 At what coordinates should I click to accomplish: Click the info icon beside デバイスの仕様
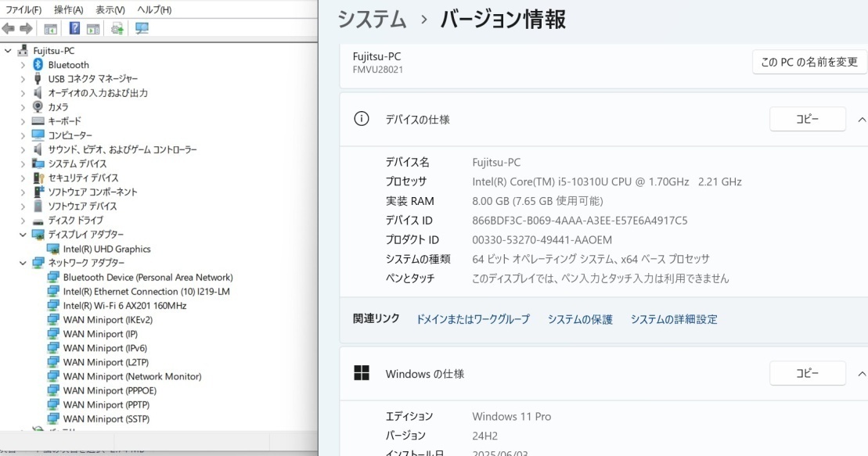(x=361, y=120)
